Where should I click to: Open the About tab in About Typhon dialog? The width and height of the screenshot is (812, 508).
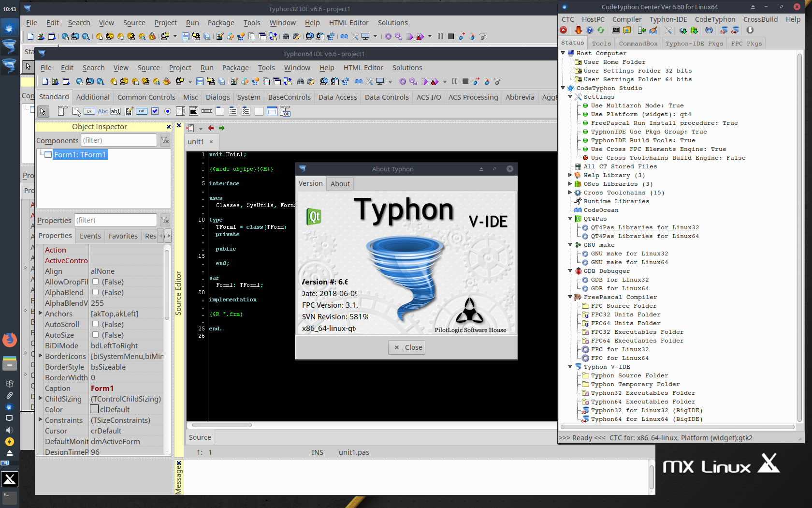[340, 184]
